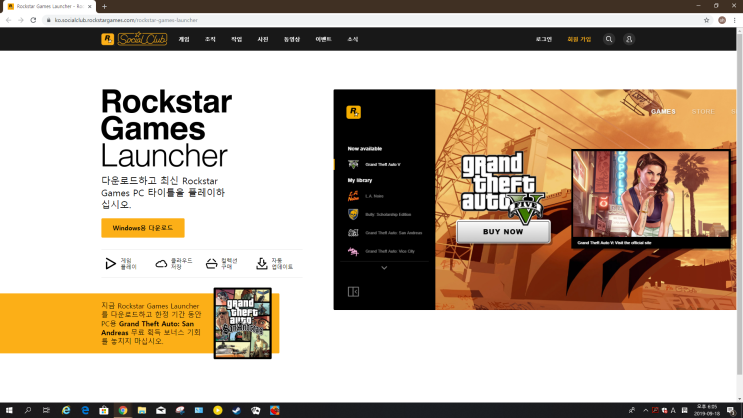Click the BUY NOW button

(x=503, y=232)
